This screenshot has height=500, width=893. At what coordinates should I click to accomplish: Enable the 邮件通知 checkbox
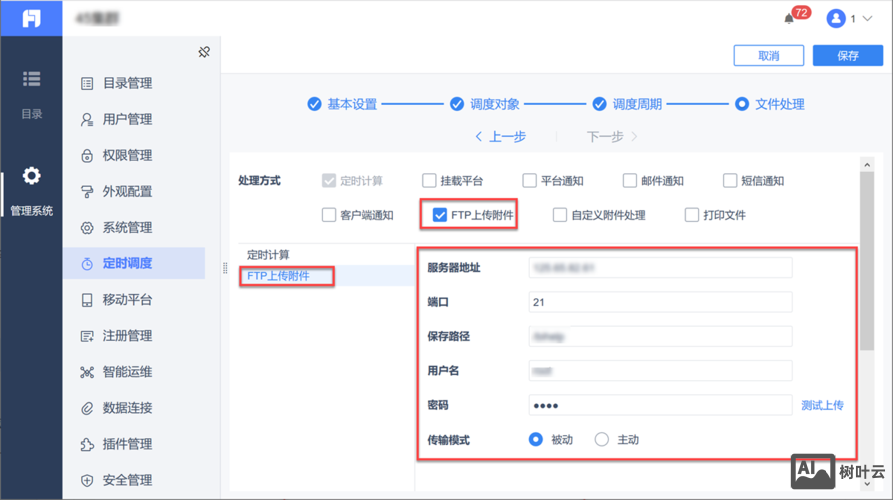[x=629, y=181]
